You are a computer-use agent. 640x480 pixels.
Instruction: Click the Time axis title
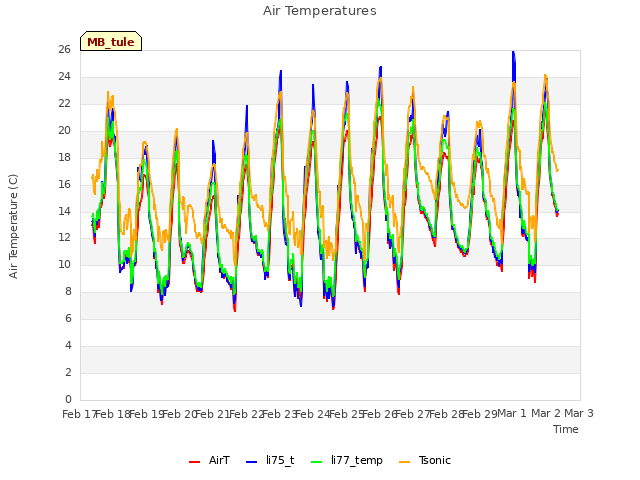click(x=566, y=429)
